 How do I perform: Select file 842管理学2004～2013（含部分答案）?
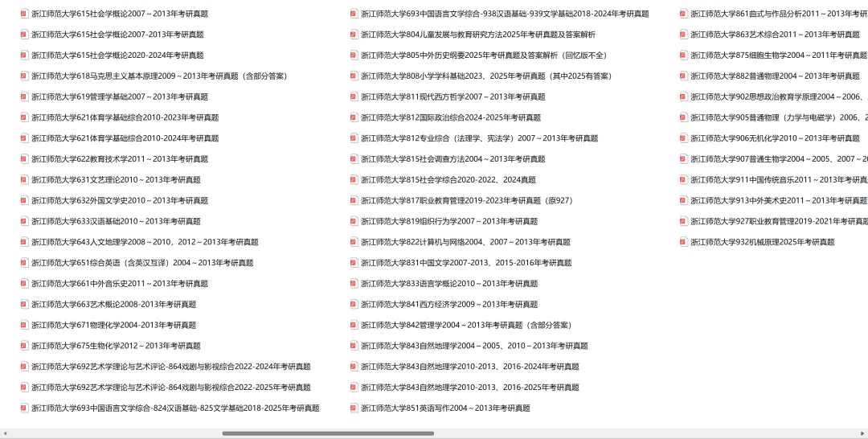coord(463,325)
